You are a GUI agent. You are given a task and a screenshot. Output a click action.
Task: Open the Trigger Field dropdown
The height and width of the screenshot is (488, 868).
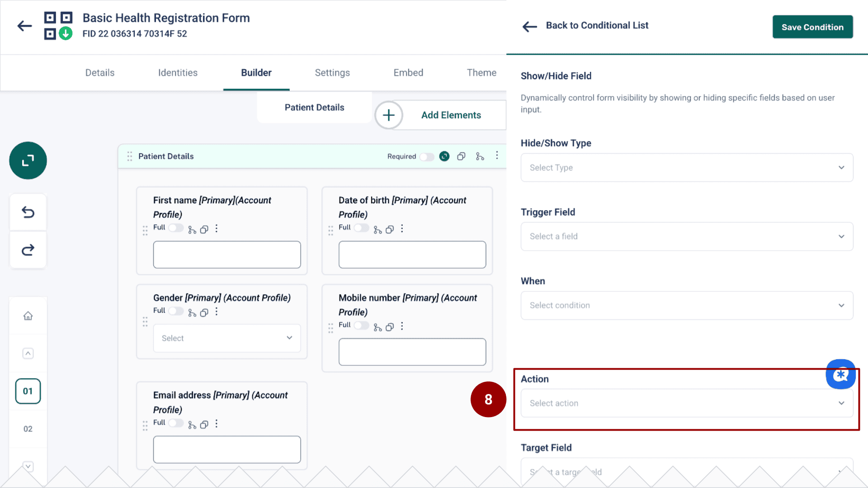pyautogui.click(x=686, y=236)
